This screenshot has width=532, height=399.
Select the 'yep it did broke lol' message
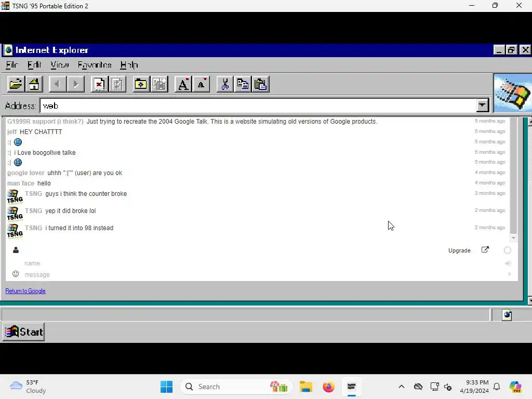click(x=71, y=211)
